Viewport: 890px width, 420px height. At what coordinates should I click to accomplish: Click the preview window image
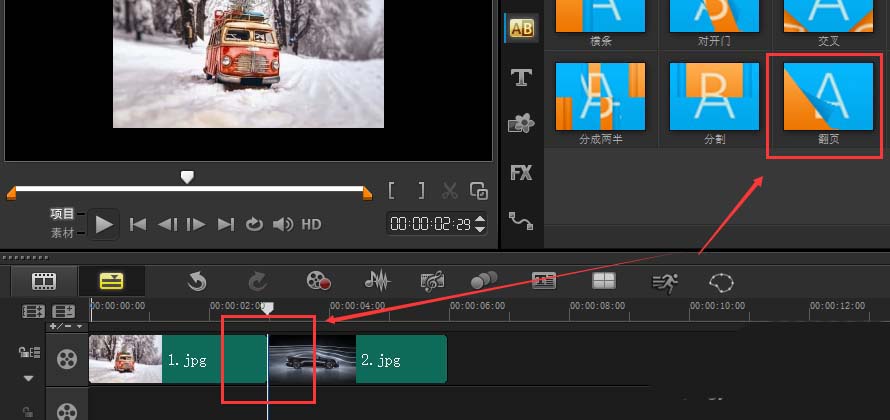tap(249, 64)
